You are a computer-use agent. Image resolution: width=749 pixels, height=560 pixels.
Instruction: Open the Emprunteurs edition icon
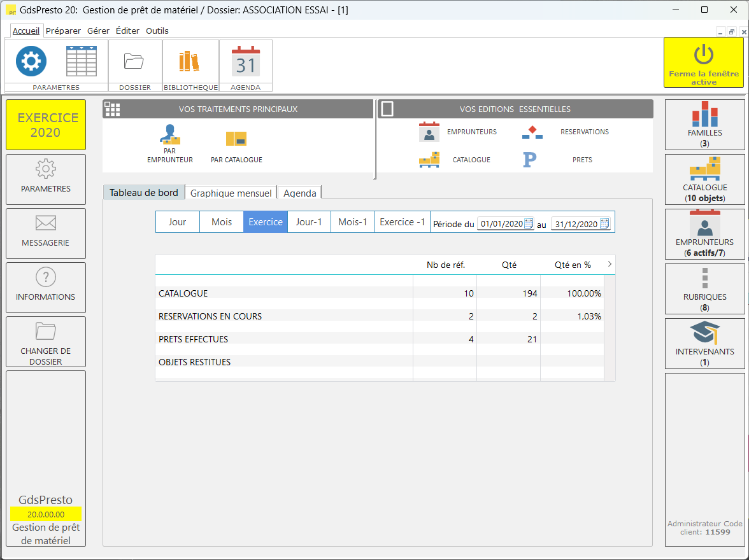point(429,132)
